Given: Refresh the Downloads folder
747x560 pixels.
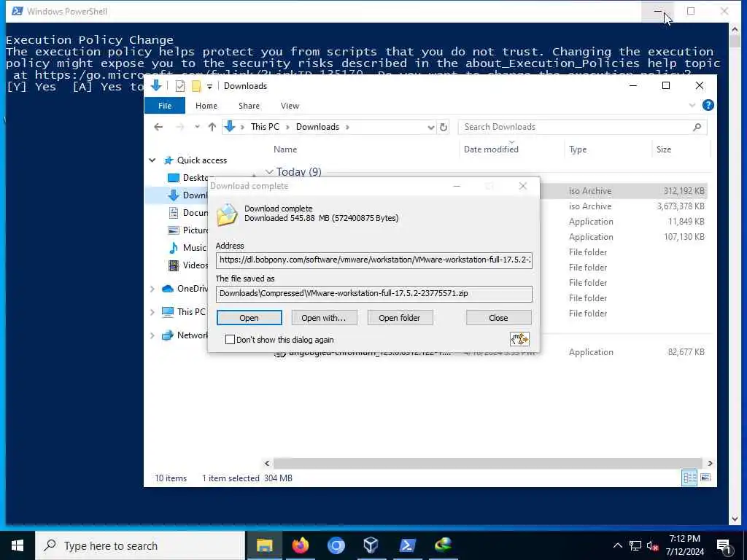Looking at the screenshot, I should (x=444, y=127).
